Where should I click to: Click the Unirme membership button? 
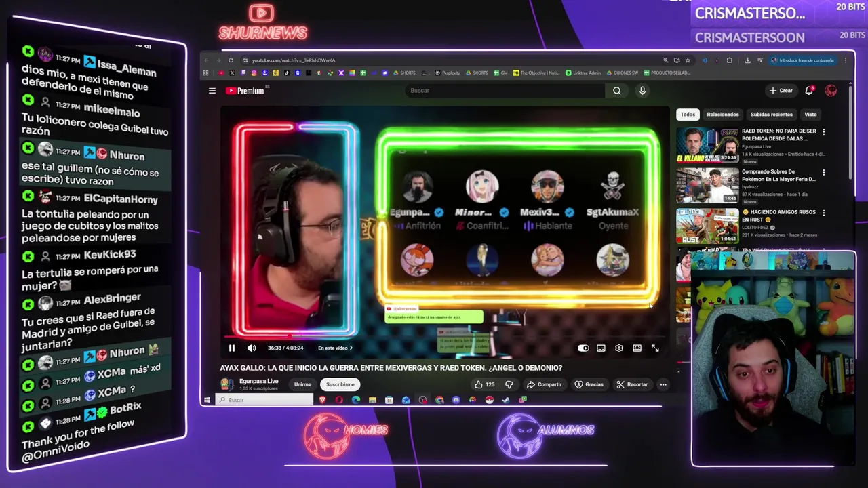point(302,384)
